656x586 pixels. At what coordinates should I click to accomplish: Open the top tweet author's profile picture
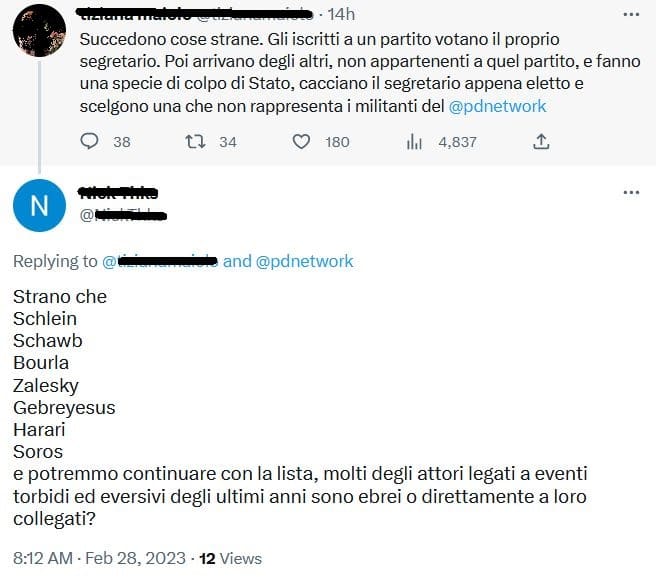click(x=39, y=31)
